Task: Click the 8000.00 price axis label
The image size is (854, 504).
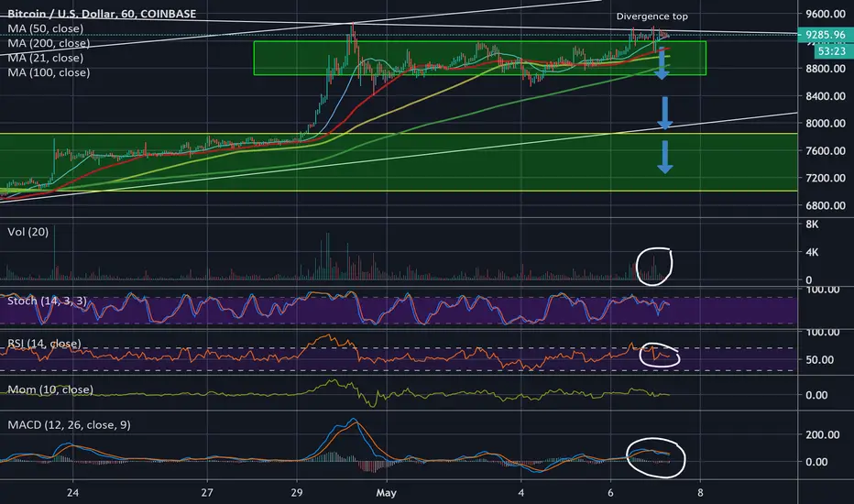Action: (825, 123)
